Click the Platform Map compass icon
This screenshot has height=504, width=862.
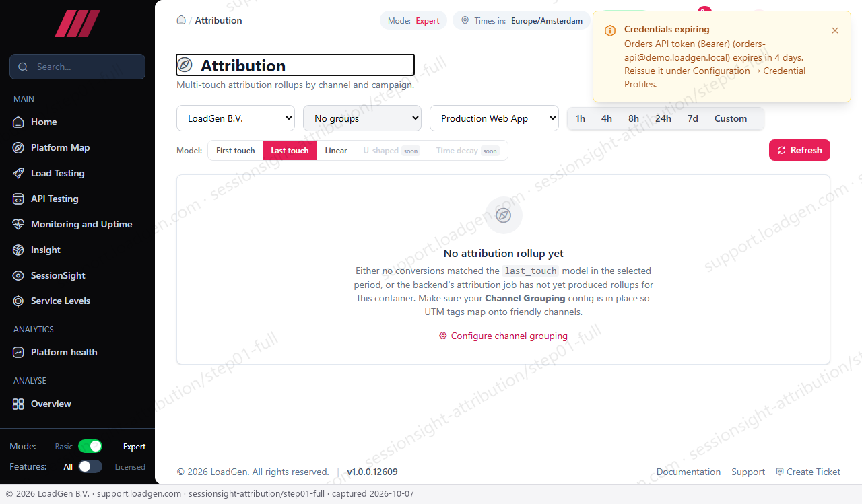point(18,147)
